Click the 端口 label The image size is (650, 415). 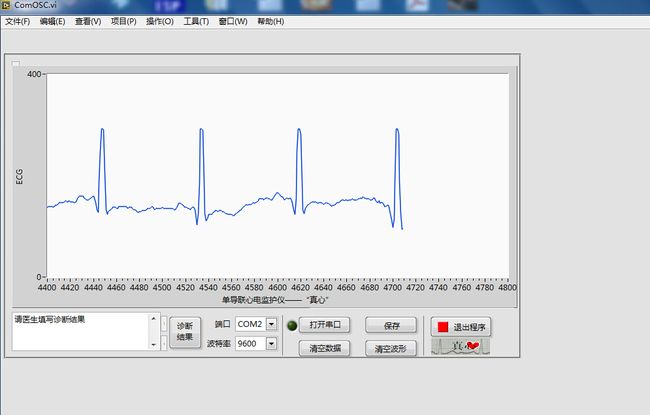[223, 324]
